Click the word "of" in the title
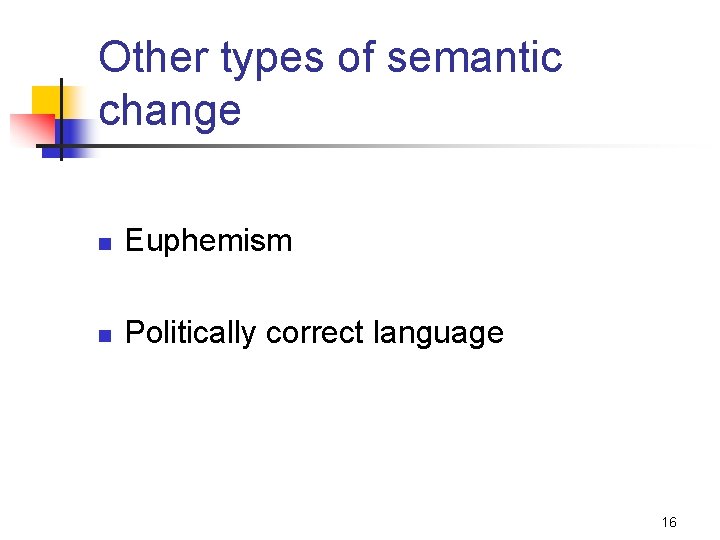This screenshot has height=540, width=720. click(356, 58)
